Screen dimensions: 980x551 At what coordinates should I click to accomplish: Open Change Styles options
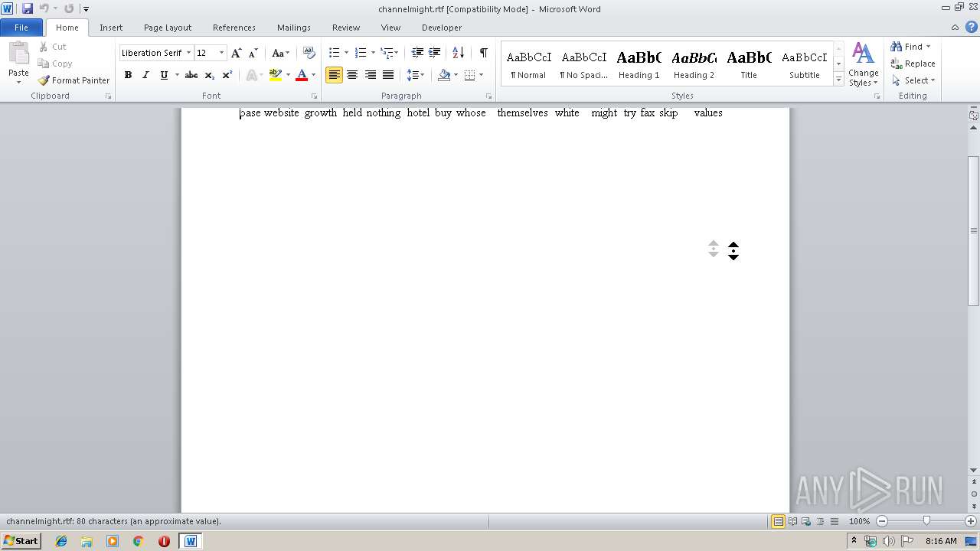863,64
